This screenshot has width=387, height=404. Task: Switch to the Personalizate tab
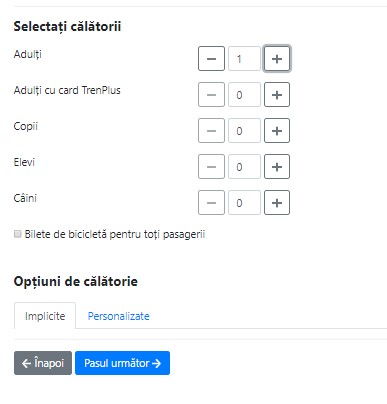pos(118,316)
